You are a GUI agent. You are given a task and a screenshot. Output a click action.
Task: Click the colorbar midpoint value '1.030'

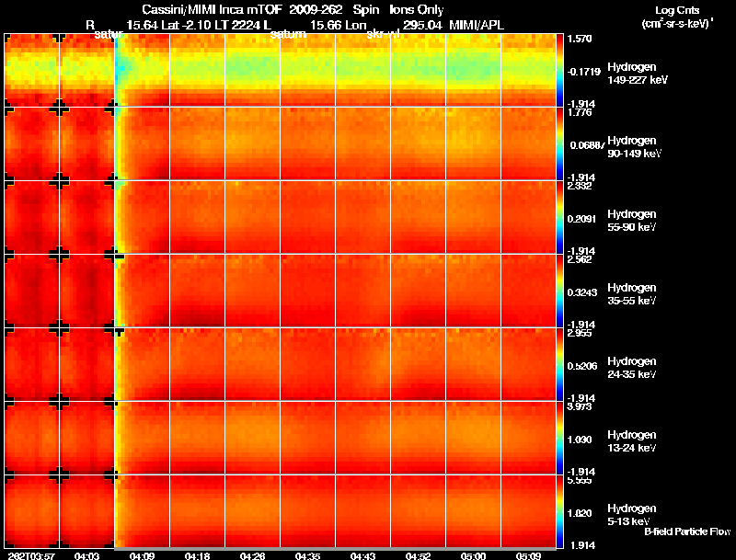[x=581, y=440]
